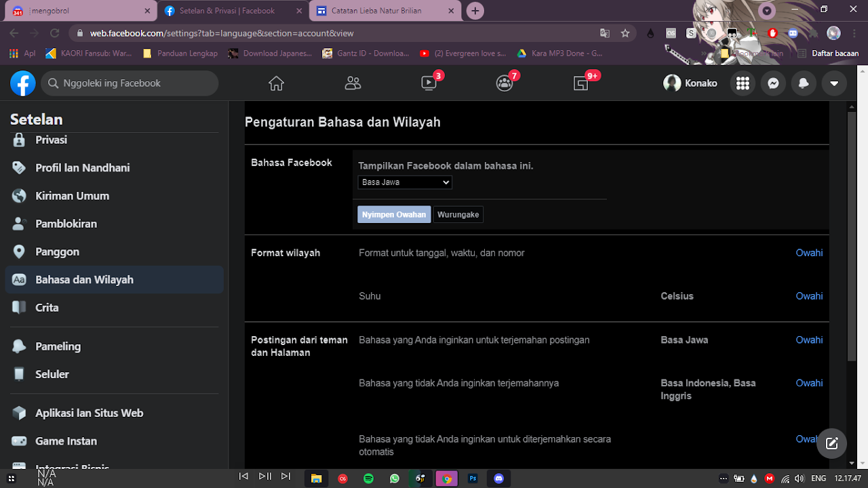Click the Wurungake cancel button

(x=458, y=214)
